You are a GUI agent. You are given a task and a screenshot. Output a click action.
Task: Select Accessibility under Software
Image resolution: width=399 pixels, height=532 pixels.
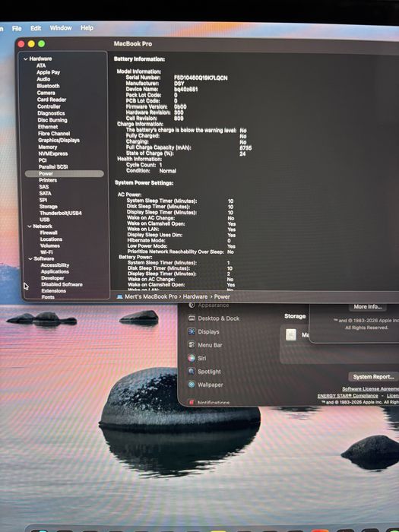pyautogui.click(x=55, y=265)
